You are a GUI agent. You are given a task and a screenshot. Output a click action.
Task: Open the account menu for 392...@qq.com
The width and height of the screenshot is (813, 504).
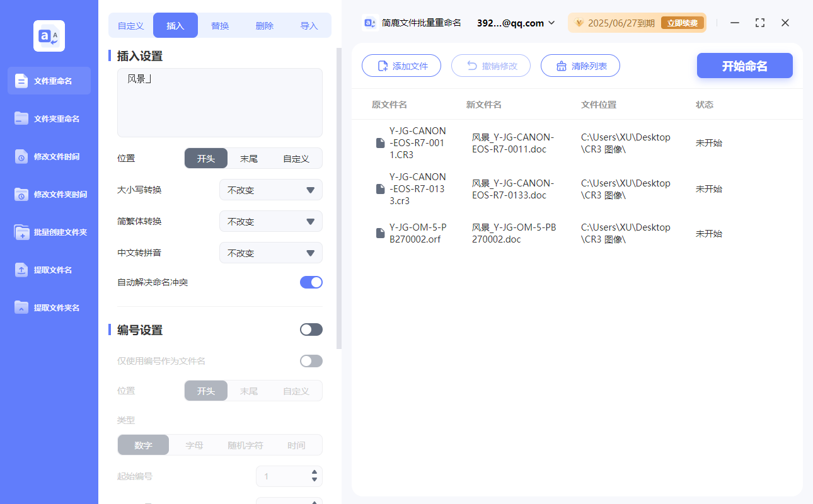pyautogui.click(x=514, y=22)
